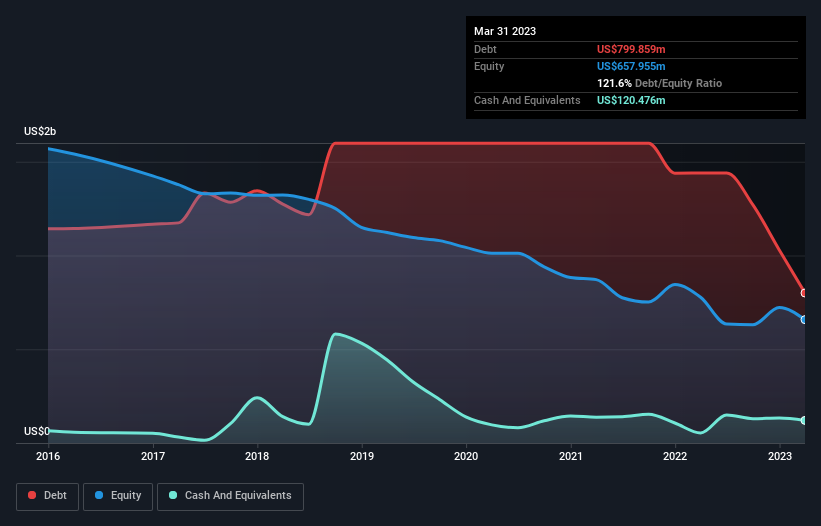This screenshot has height=526, width=821.
Task: Click the 121.6% Debt/Equity Ratio text
Action: 659,83
